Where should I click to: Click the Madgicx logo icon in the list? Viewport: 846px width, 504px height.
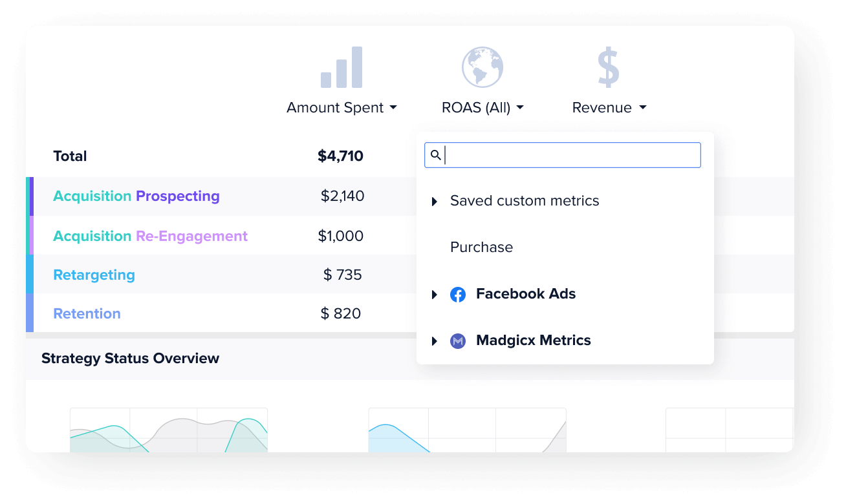458,341
